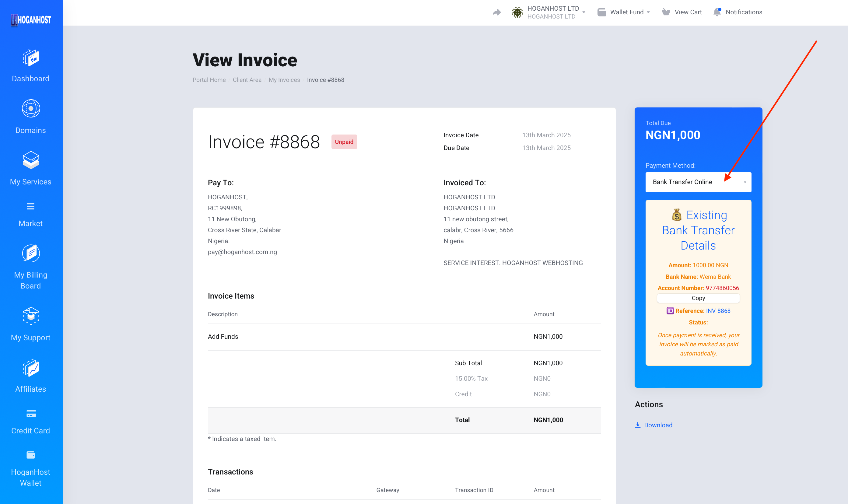This screenshot has width=848, height=504.
Task: Go to My Invoices breadcrumb
Action: [x=284, y=80]
